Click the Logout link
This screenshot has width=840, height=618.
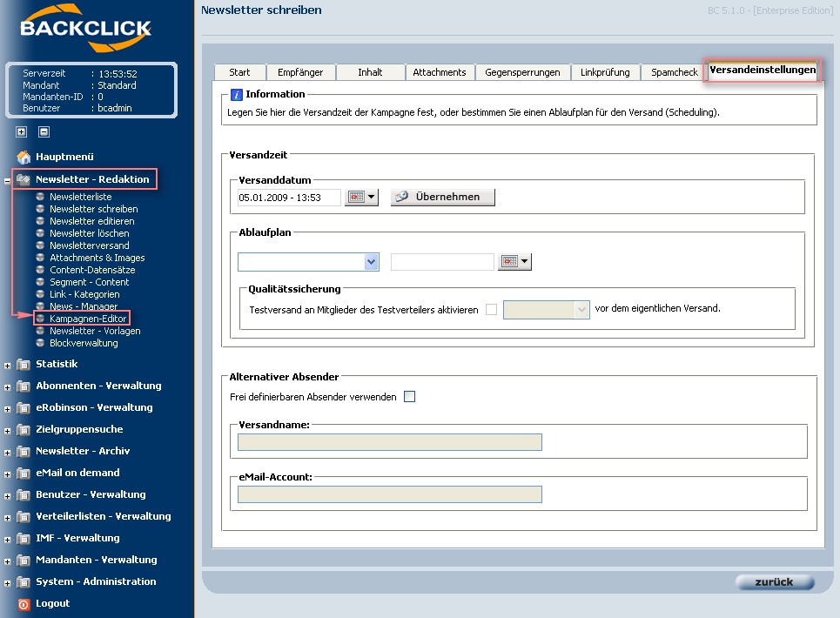coord(52,603)
